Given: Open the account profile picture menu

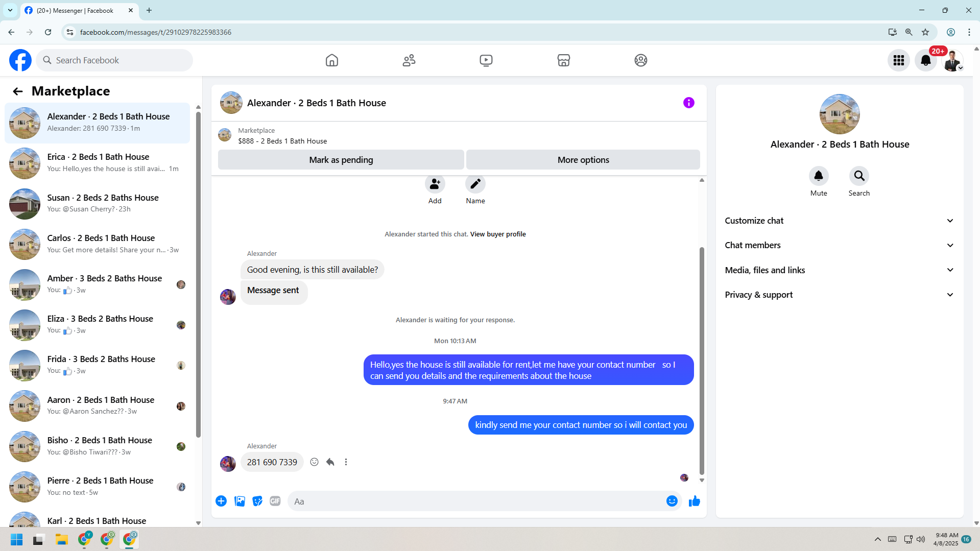Looking at the screenshot, I should pyautogui.click(x=952, y=60).
